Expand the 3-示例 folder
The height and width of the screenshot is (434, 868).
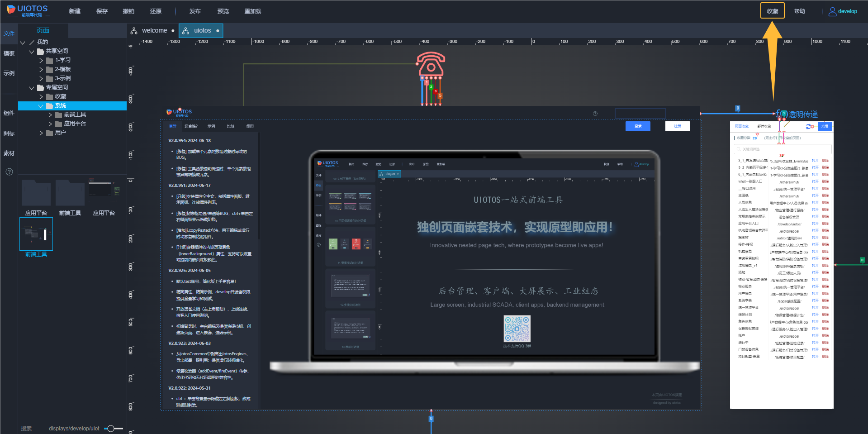[41, 78]
